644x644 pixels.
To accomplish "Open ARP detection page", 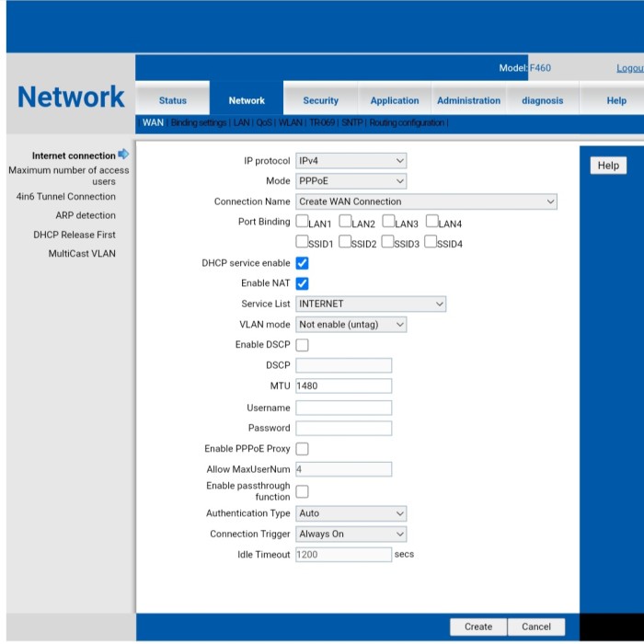I will point(86,215).
